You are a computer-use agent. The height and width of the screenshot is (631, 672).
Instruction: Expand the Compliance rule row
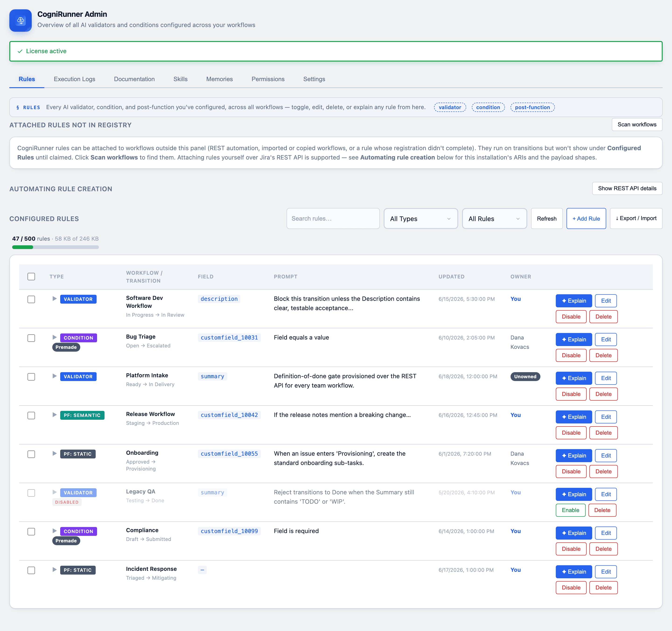point(54,531)
